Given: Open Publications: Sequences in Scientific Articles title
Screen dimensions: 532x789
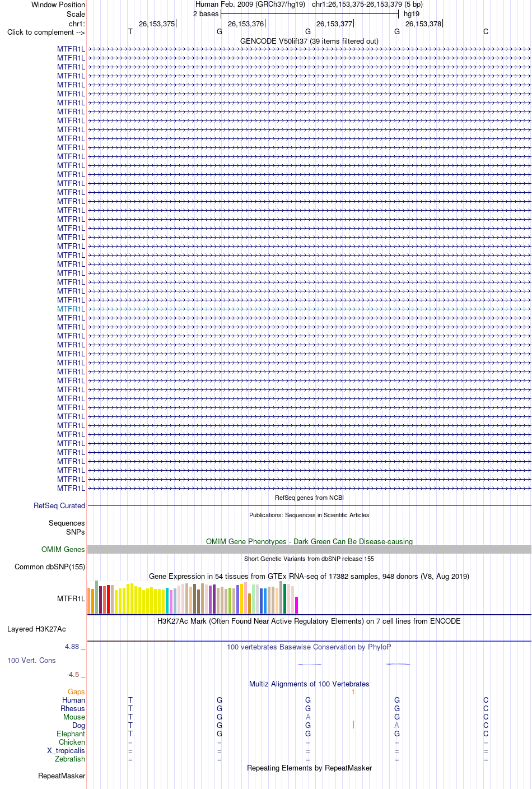Looking at the screenshot, I should click(x=309, y=515).
